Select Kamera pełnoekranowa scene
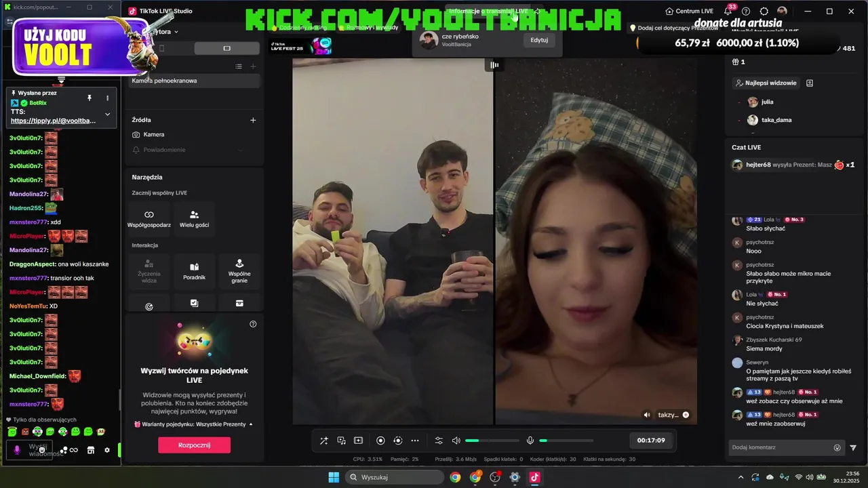The width and height of the screenshot is (868, 488). (194, 81)
